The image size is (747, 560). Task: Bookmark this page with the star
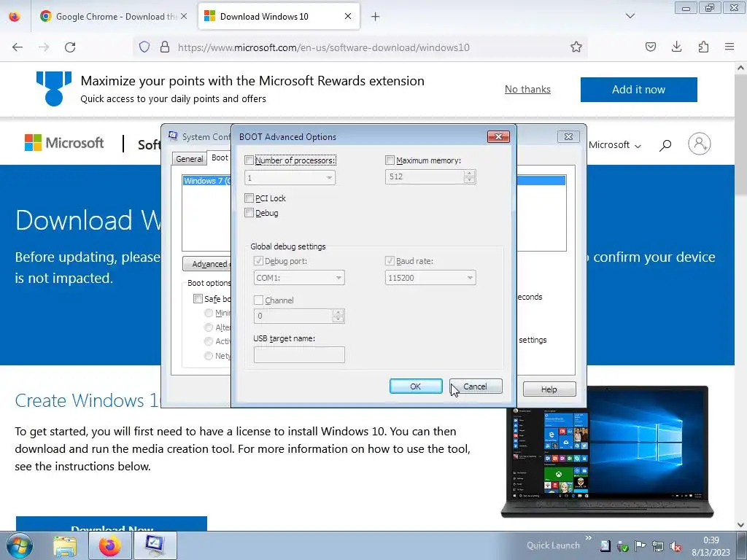point(576,47)
